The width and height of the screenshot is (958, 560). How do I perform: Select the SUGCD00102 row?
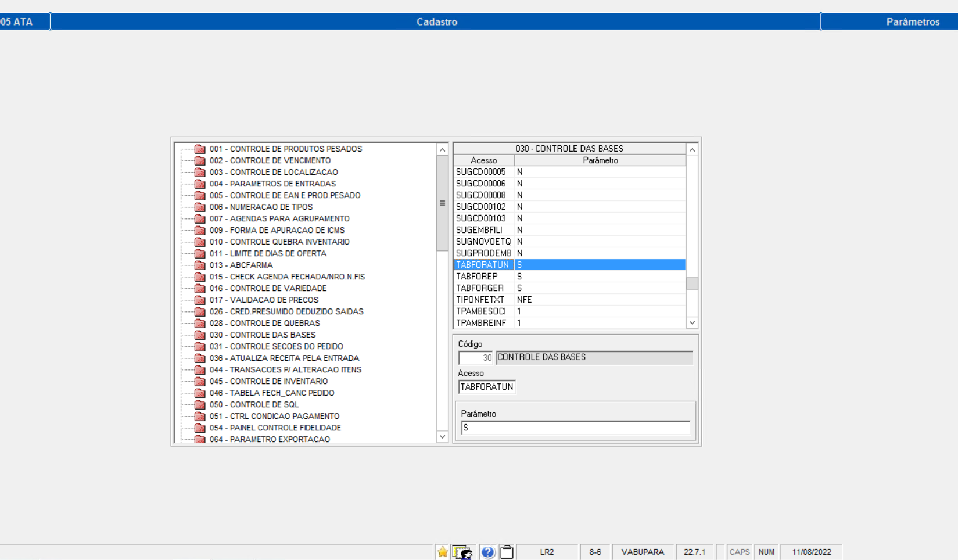[569, 207]
